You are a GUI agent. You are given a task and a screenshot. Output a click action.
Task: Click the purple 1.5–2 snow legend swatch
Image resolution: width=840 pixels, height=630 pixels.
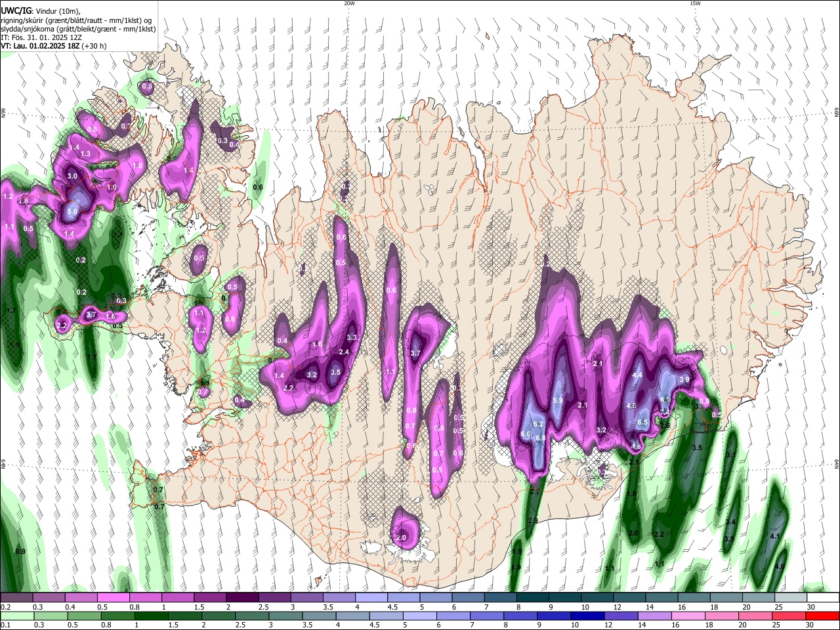click(210, 598)
